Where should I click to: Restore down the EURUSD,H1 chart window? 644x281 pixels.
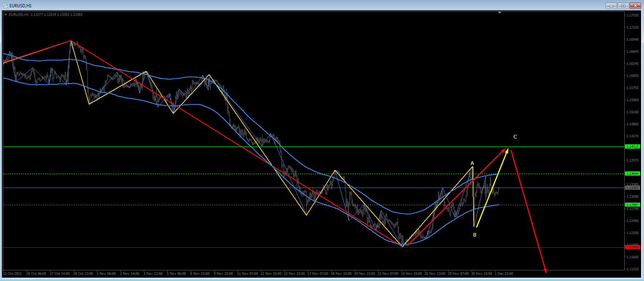coord(623,5)
